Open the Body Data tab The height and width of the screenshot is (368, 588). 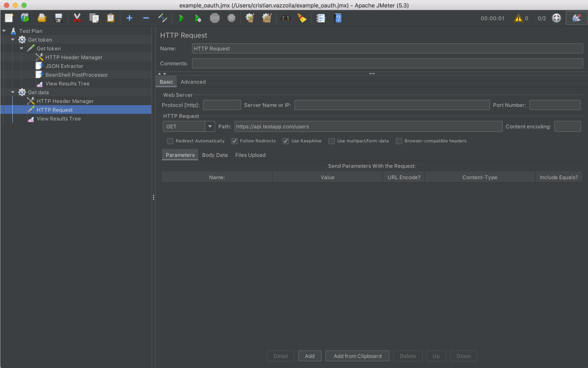coord(215,155)
